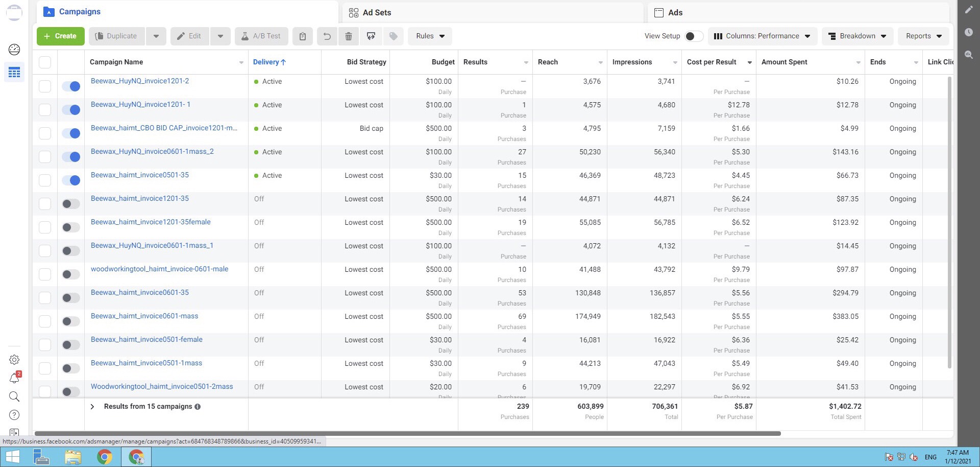Click info icon next to Results from 15 campaigns

point(198,407)
